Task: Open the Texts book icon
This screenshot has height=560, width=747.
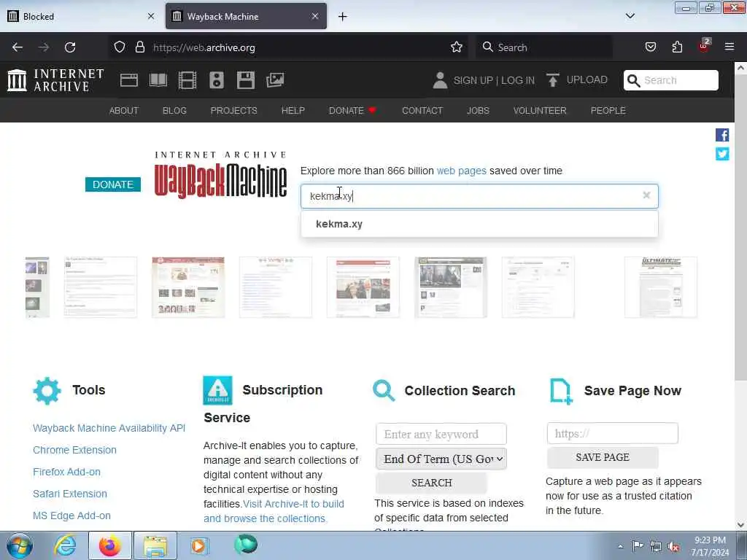Action: pos(158,80)
